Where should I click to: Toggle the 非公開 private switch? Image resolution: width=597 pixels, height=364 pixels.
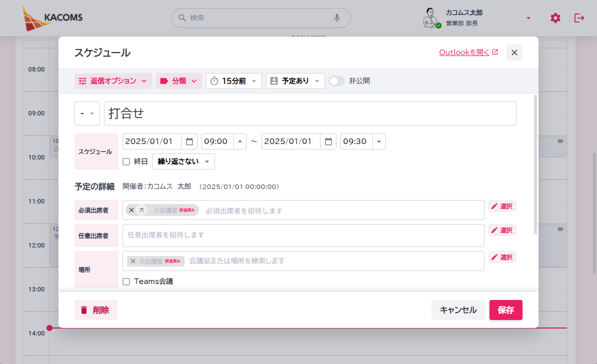[337, 81]
